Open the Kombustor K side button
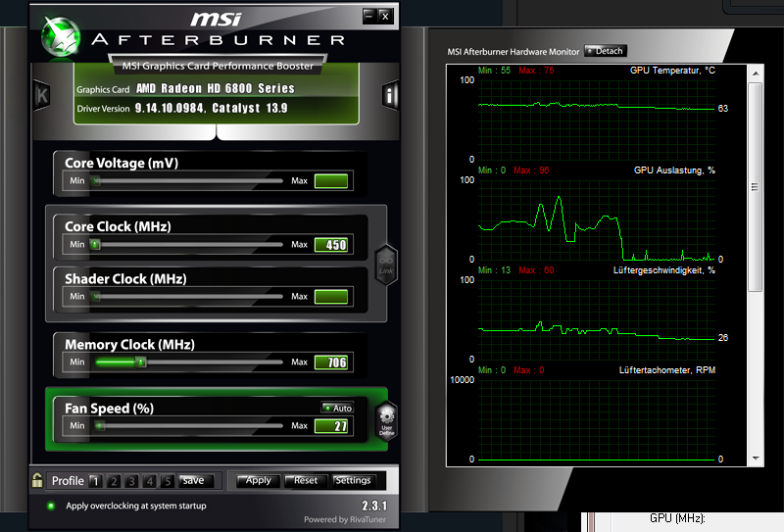Viewport: 784px width, 532px height. tap(42, 95)
